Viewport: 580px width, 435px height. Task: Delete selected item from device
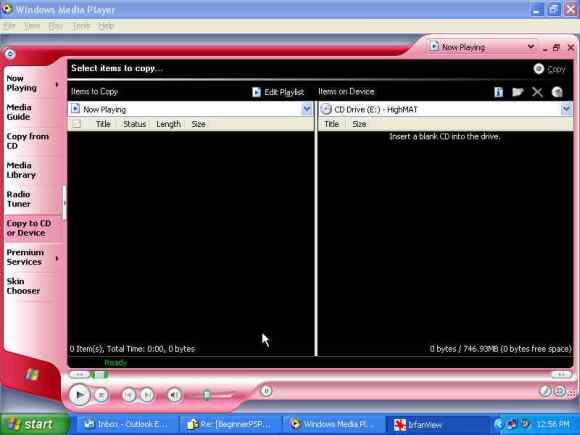537,92
